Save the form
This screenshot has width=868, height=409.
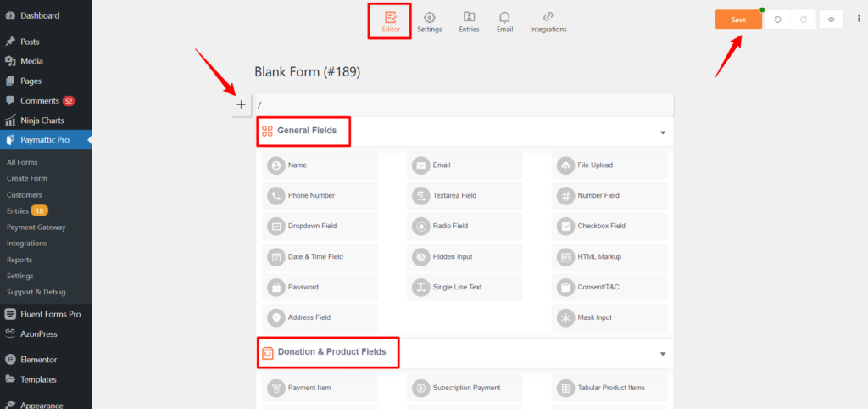pyautogui.click(x=738, y=20)
